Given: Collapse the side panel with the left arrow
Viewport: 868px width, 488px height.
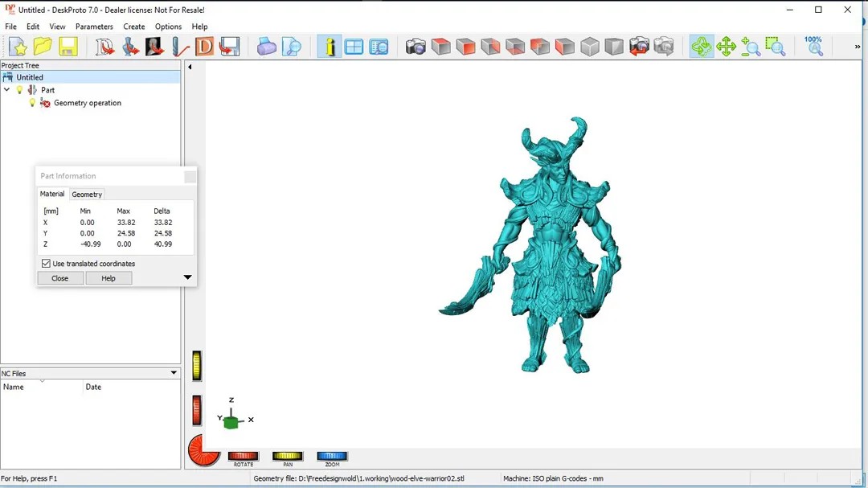Looking at the screenshot, I should tap(190, 67).
